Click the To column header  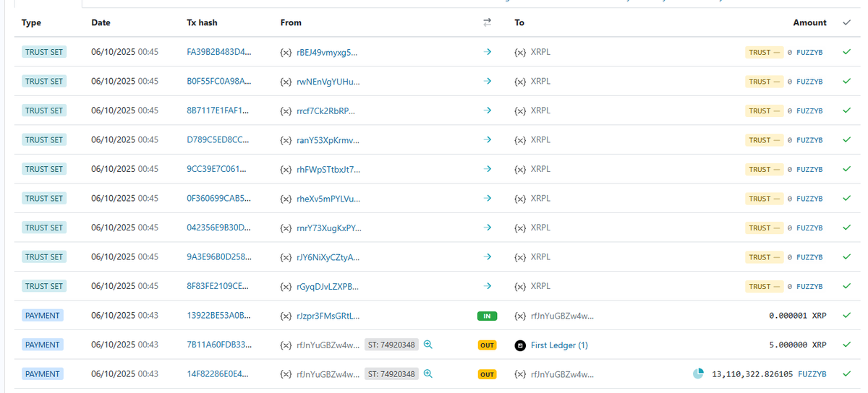point(519,22)
